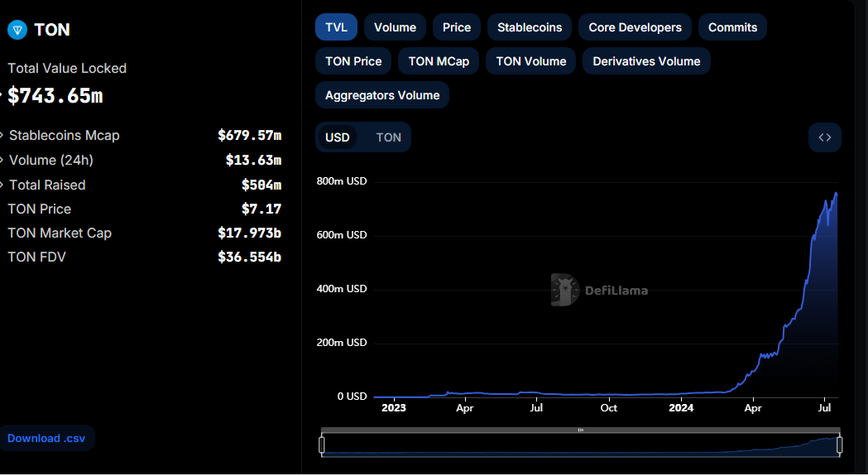
Task: Click the 2023 x-axis label
Action: coord(394,408)
